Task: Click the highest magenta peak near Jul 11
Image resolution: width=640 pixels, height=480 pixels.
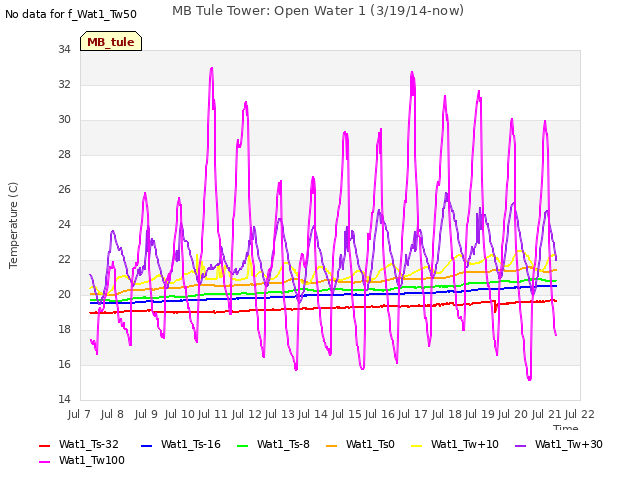Action: 211,68
